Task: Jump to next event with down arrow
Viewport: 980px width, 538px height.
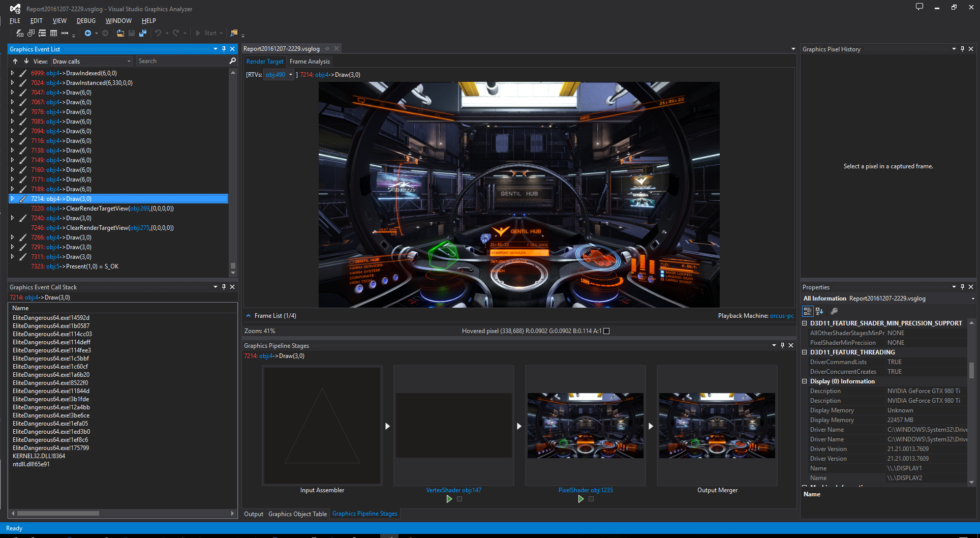Action: tap(26, 61)
